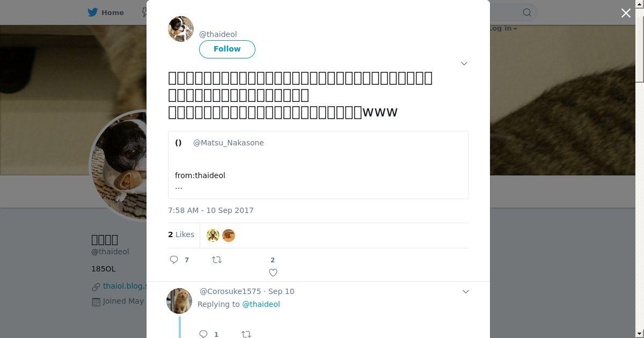This screenshot has width=644, height=338.
Task: Click the search magnifier icon
Action: coord(527,12)
